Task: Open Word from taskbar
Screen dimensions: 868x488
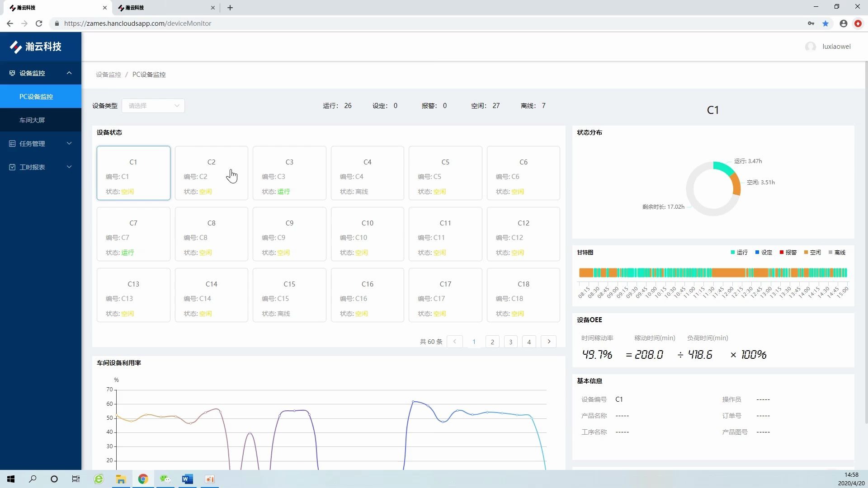Action: pos(187,479)
